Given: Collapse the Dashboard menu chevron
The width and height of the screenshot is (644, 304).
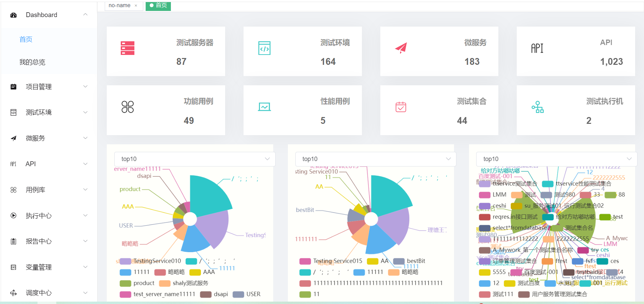Looking at the screenshot, I should tap(86, 15).
